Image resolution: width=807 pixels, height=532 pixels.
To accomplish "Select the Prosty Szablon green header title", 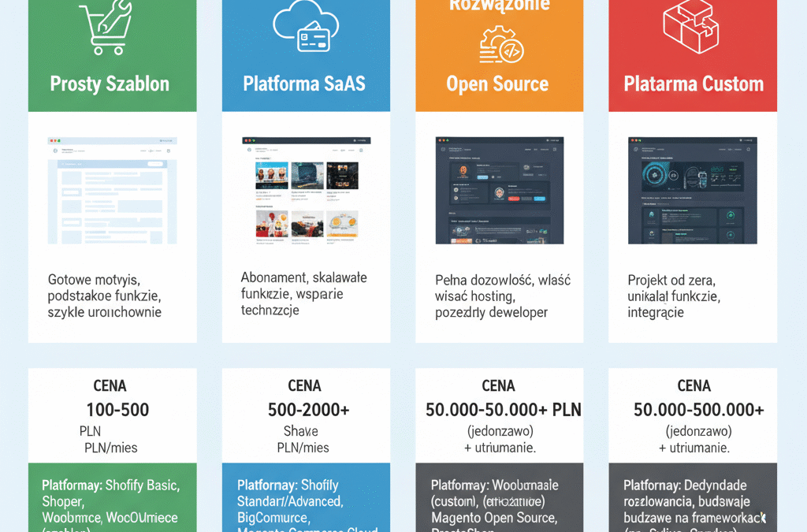I will tap(110, 84).
